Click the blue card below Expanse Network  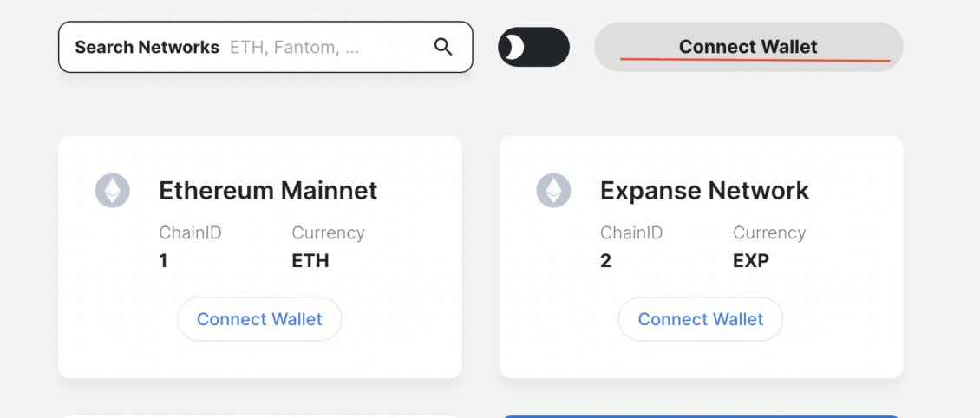701,415
